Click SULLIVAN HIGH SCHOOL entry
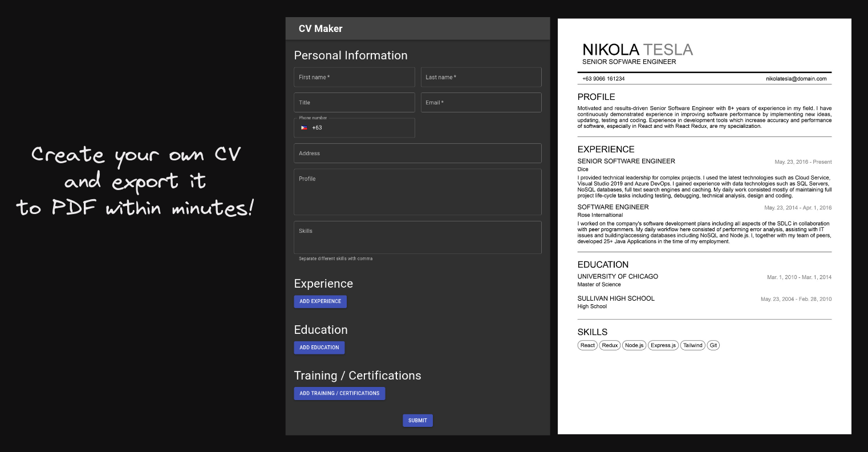 tap(616, 298)
